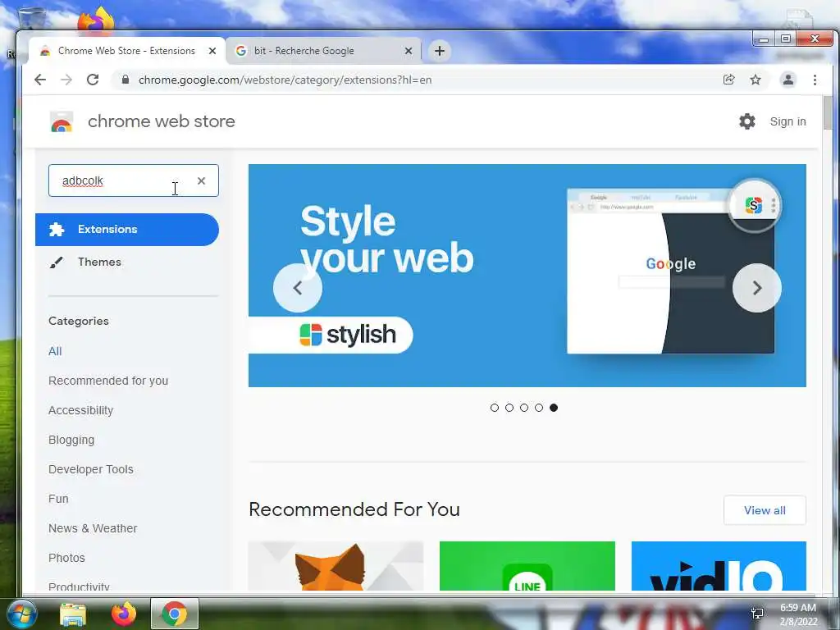Choose the All category
Image resolution: width=840 pixels, height=630 pixels.
click(55, 351)
